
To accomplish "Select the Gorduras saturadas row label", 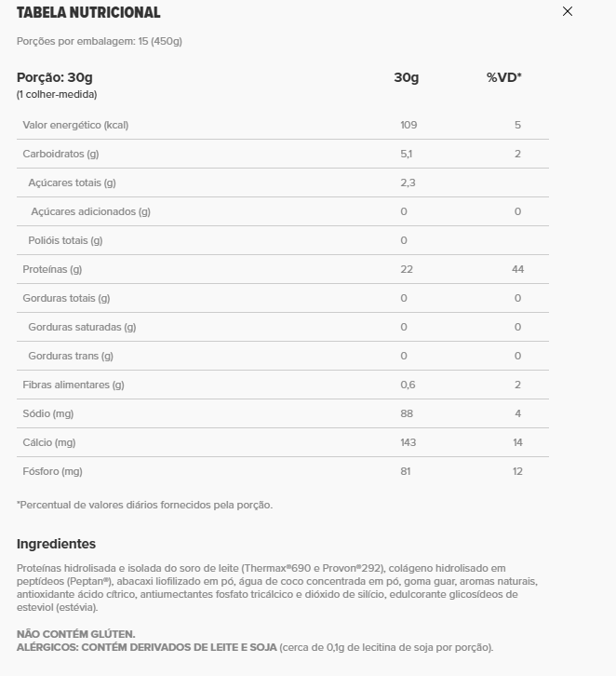I will pyautogui.click(x=82, y=327).
